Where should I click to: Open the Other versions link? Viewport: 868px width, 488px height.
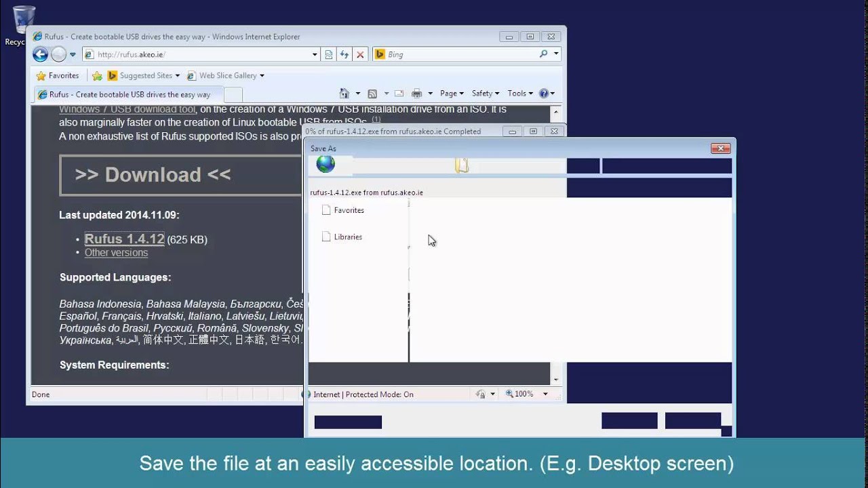coord(116,253)
